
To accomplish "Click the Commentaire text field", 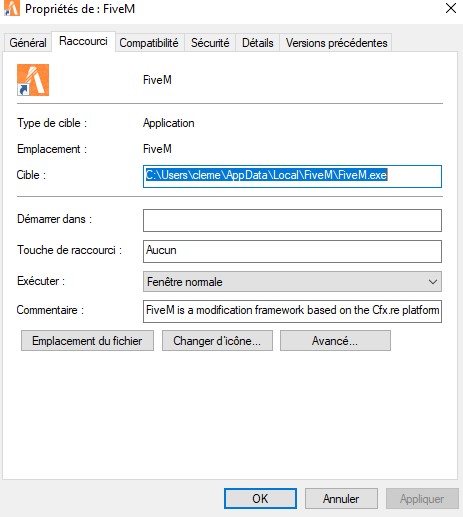I will (x=292, y=311).
